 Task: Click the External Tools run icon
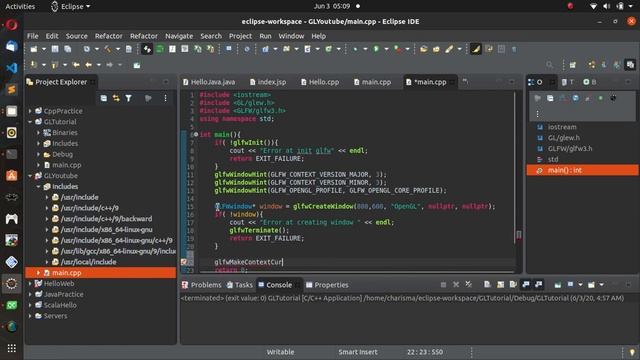tap(397, 49)
